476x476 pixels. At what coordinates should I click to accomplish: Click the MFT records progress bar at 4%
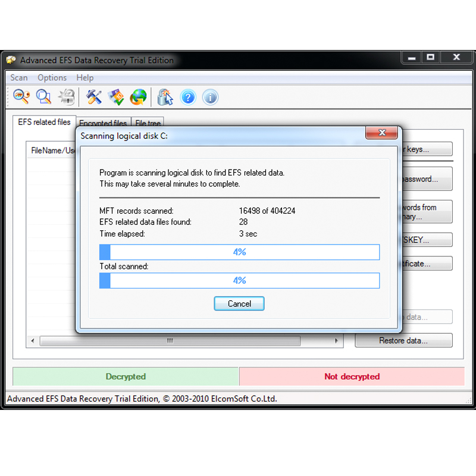(x=239, y=252)
